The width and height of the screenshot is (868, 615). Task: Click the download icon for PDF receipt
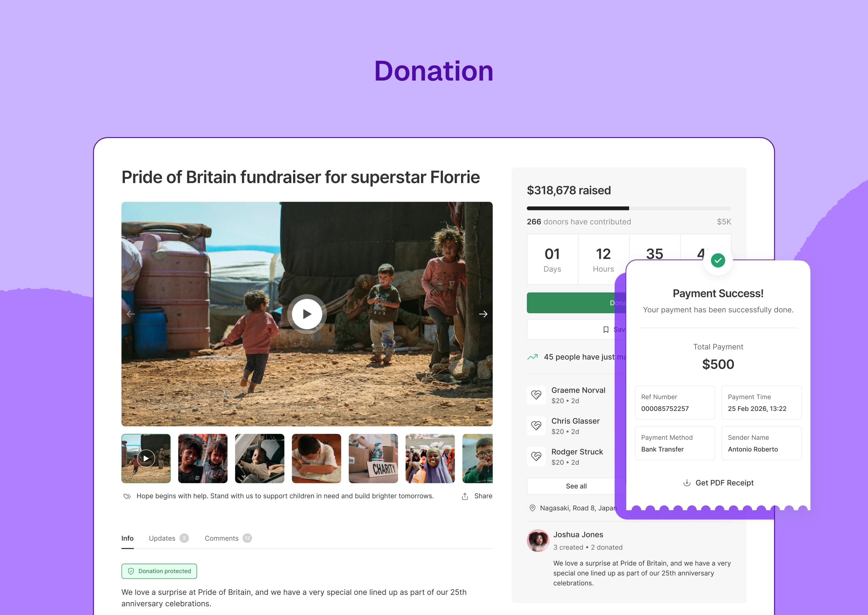click(x=687, y=483)
